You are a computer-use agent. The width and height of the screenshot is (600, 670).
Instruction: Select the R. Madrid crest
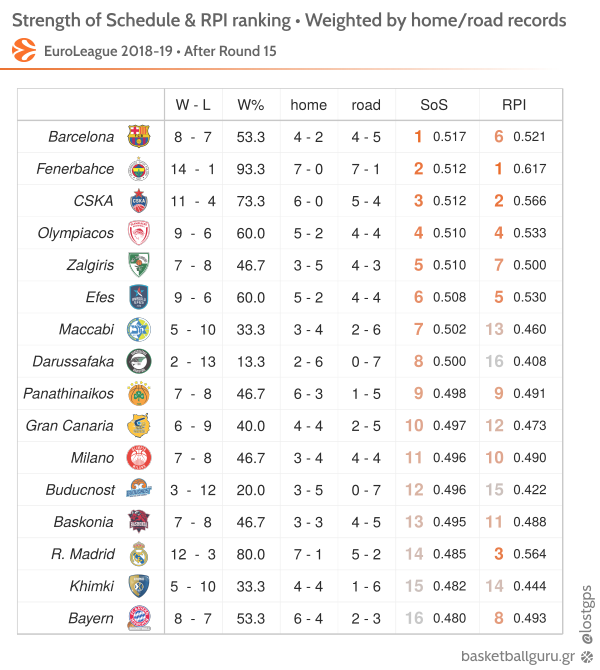[x=139, y=554]
